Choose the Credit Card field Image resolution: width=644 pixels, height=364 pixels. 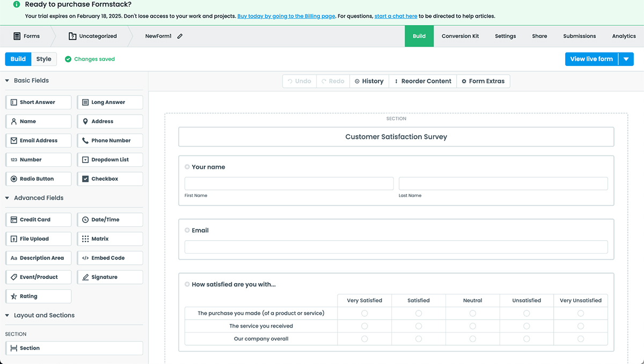pos(38,220)
